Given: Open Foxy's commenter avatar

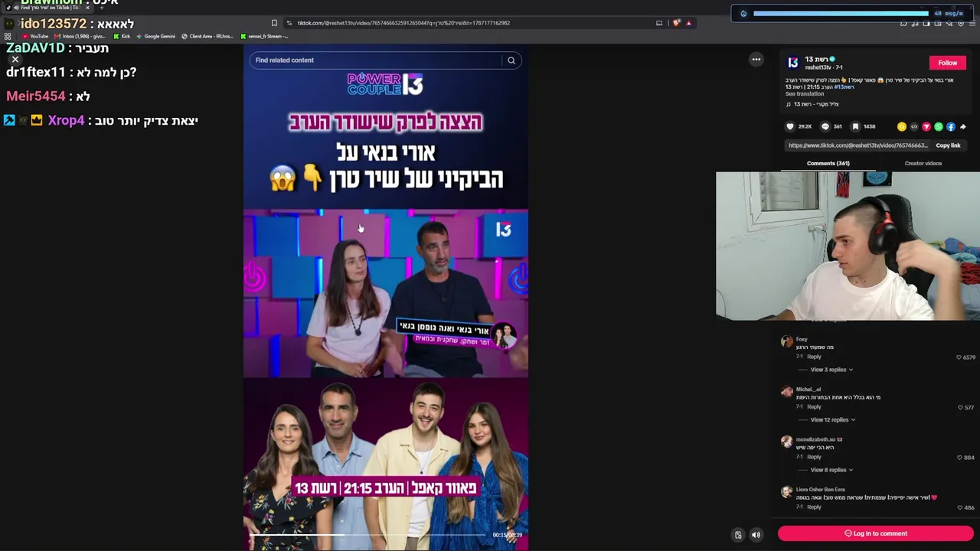Looking at the screenshot, I should tap(787, 342).
